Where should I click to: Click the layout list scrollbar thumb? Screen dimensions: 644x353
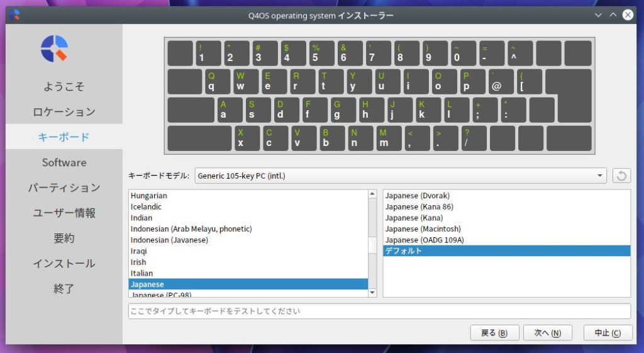tap(372, 245)
